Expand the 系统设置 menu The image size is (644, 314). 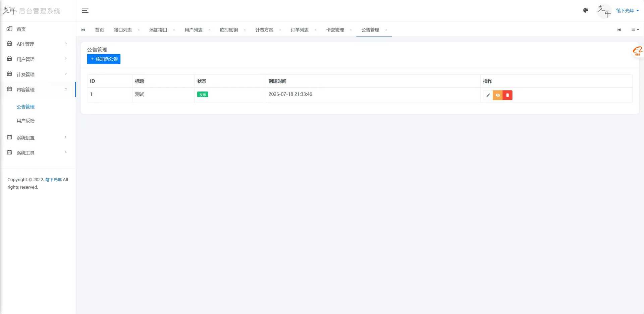(25, 137)
